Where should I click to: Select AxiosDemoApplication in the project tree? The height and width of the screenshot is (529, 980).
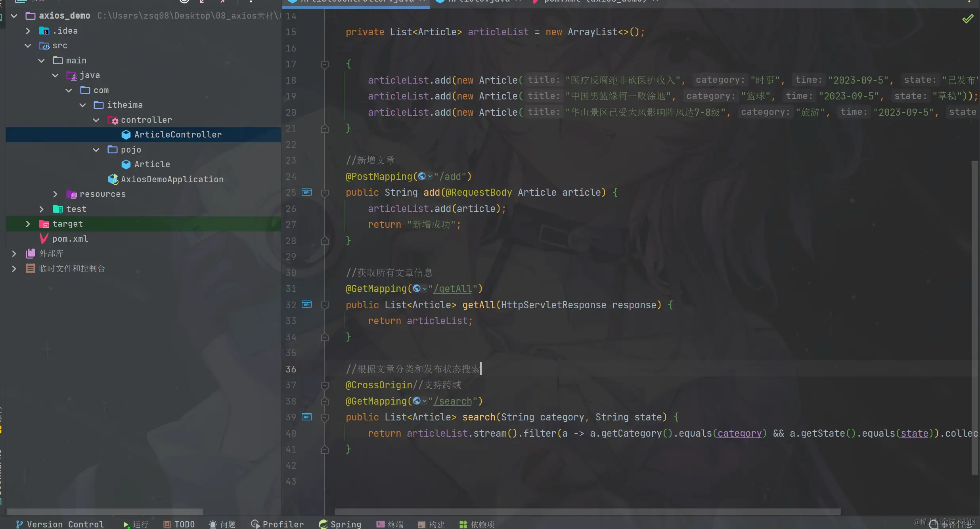[172, 180]
